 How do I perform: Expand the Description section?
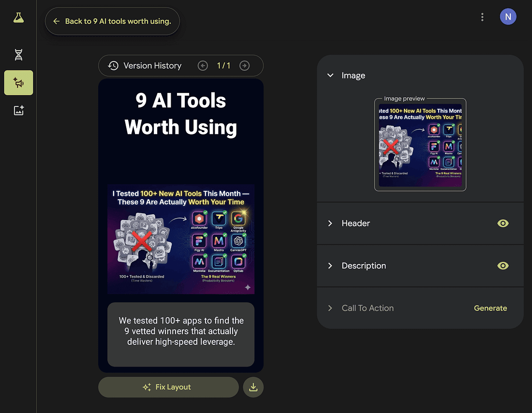330,266
